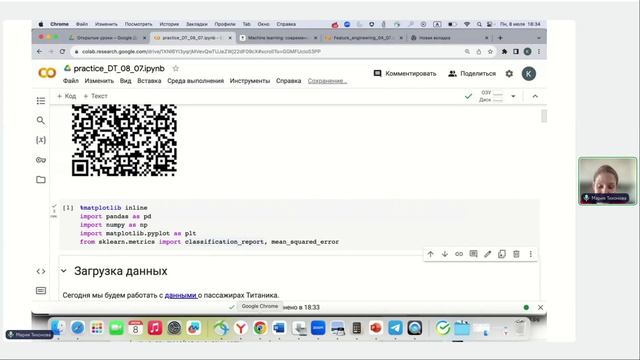The height and width of the screenshot is (360, 640).
Task: Click the Мария Тихонова participant video thumbnail
Action: (607, 181)
